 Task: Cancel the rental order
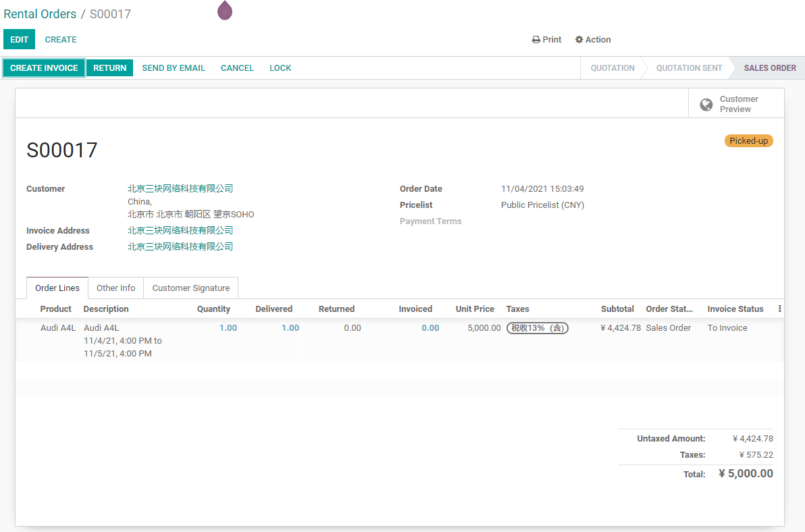point(237,68)
